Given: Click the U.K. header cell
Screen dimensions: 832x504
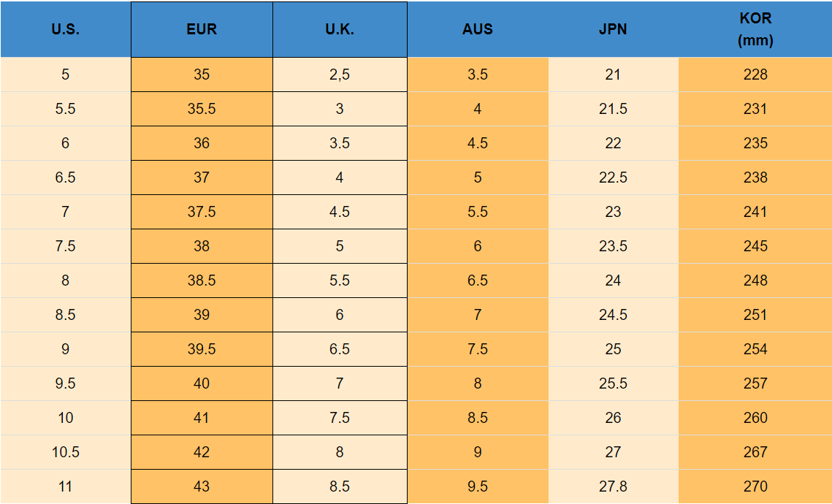Looking at the screenshot, I should 340,30.
